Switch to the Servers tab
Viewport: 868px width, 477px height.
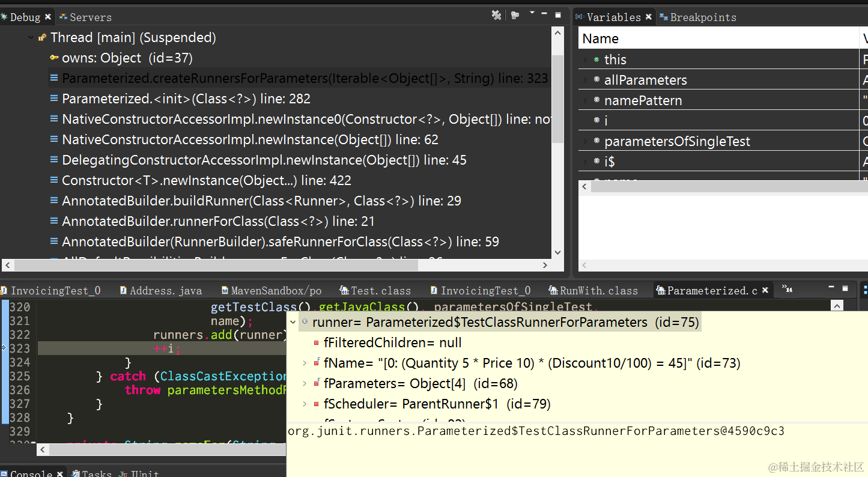85,17
